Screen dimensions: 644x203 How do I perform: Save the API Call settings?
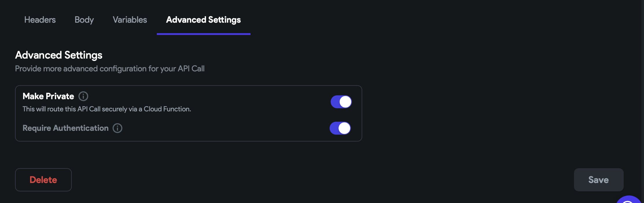coord(599,180)
